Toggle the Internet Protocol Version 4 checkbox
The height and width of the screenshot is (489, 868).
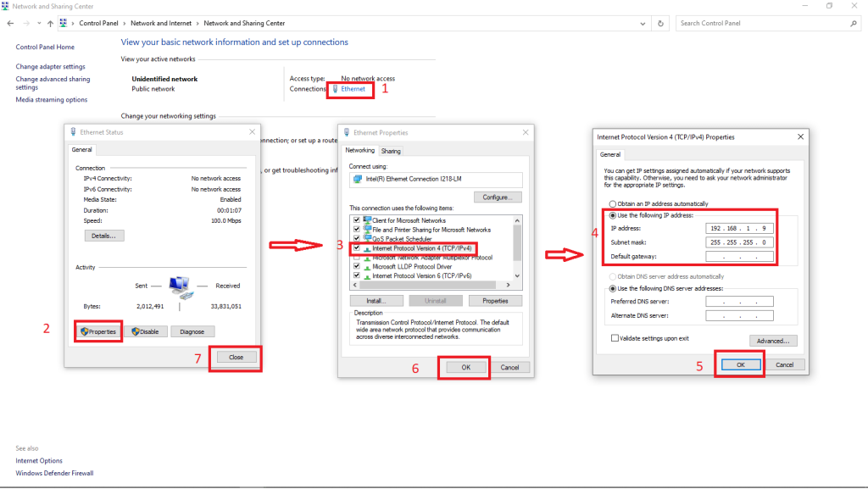(x=357, y=247)
